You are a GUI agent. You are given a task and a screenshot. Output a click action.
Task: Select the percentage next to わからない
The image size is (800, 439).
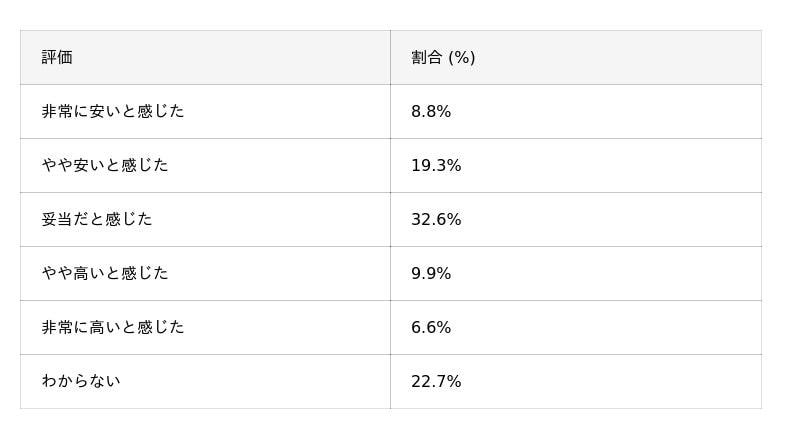[436, 382]
